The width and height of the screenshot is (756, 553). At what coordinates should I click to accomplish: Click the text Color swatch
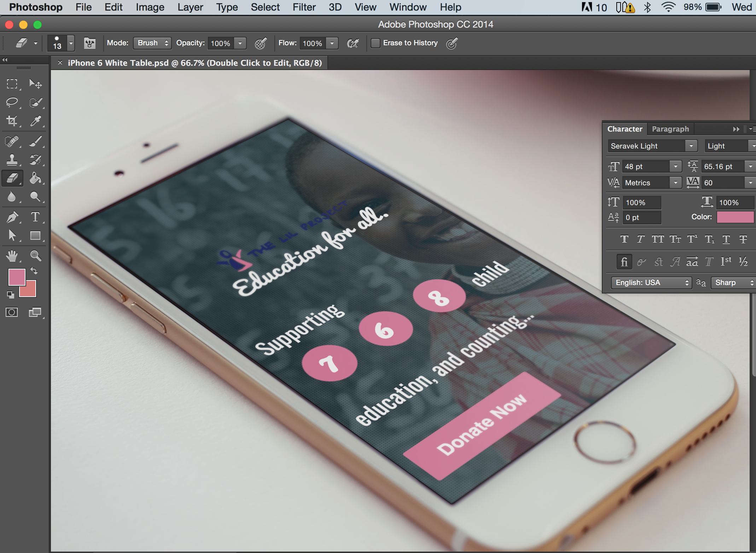735,217
